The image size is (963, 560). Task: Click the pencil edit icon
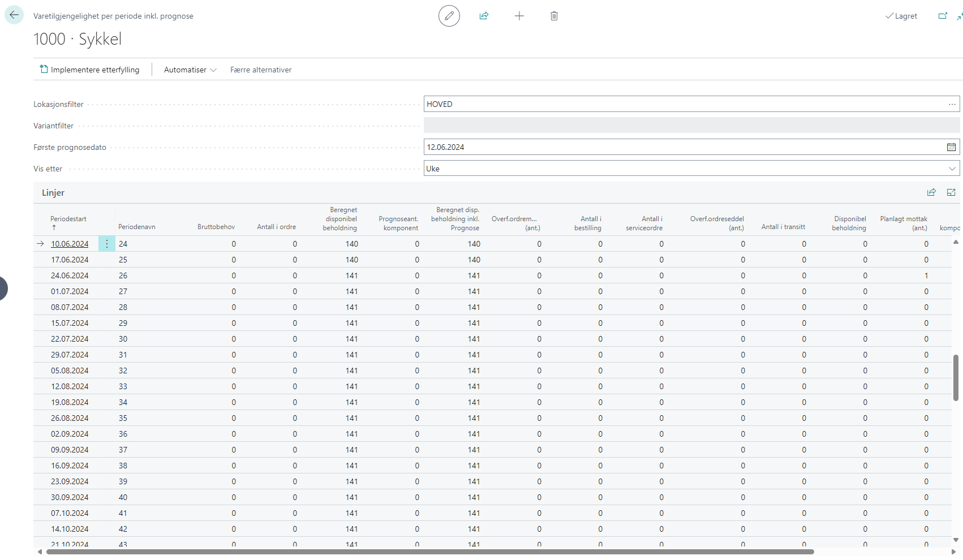pos(449,16)
